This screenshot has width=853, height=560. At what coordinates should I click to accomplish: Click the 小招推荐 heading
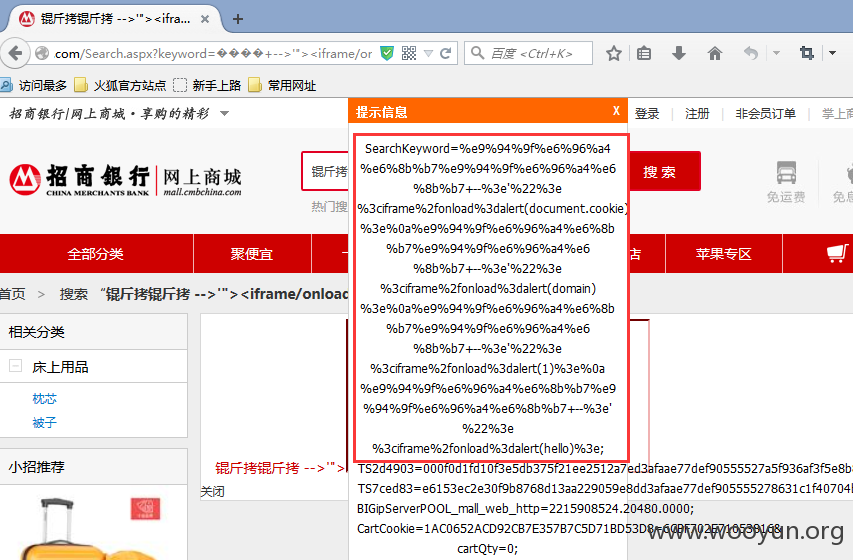coord(36,466)
